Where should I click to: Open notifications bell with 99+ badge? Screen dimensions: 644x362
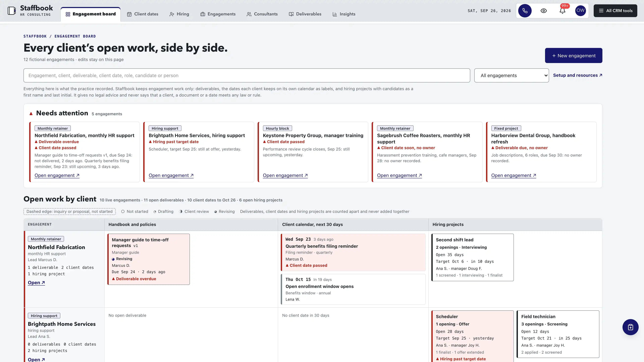562,11
